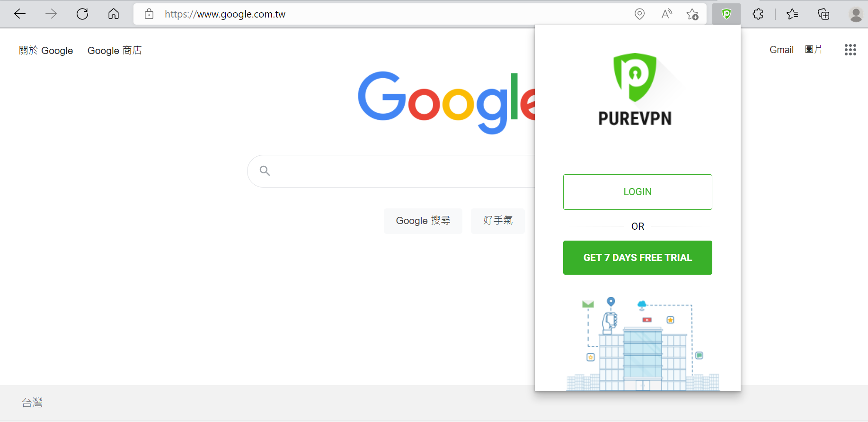Open the Favorites list
Viewport: 868px width, 422px height.
[792, 14]
